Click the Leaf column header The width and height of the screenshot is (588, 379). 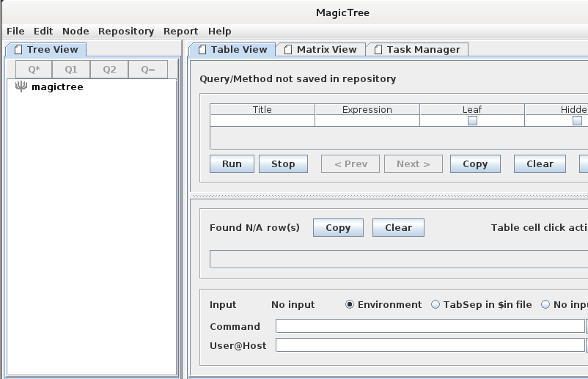coord(472,109)
